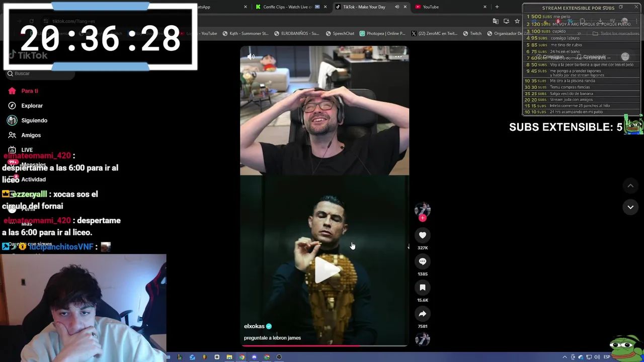Open the LIVE section
Screen dimensions: 644x362
click(20, 150)
